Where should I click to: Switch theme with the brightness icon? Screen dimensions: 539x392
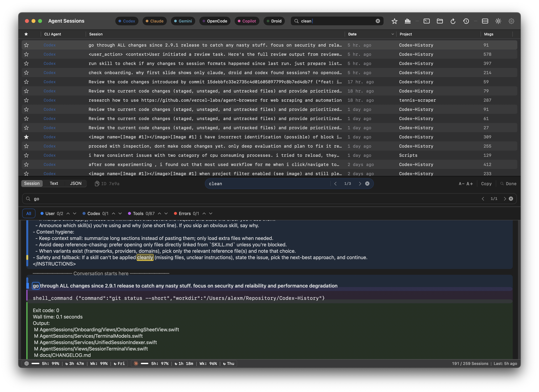(x=498, y=21)
